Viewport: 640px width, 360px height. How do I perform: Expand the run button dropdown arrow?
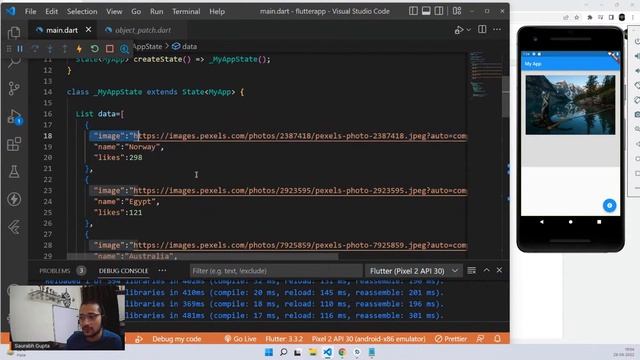click(469, 30)
